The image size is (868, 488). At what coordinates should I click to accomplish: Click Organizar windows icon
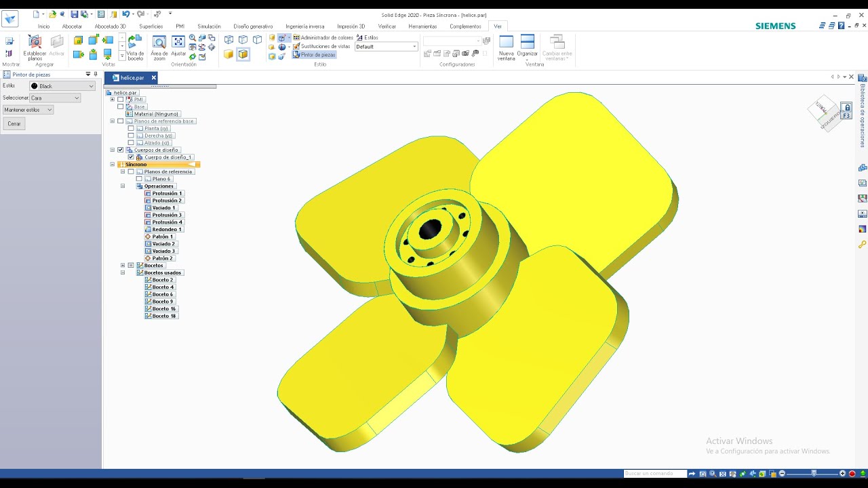coord(527,46)
